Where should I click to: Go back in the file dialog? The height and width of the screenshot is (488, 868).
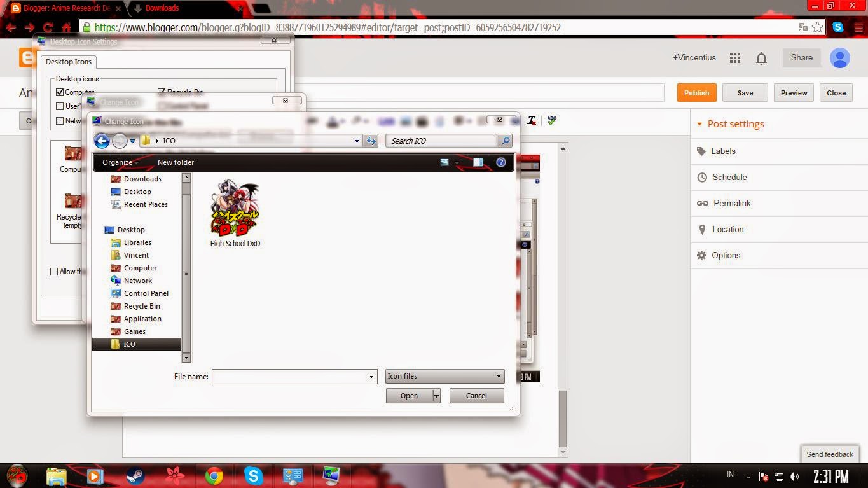pos(102,141)
